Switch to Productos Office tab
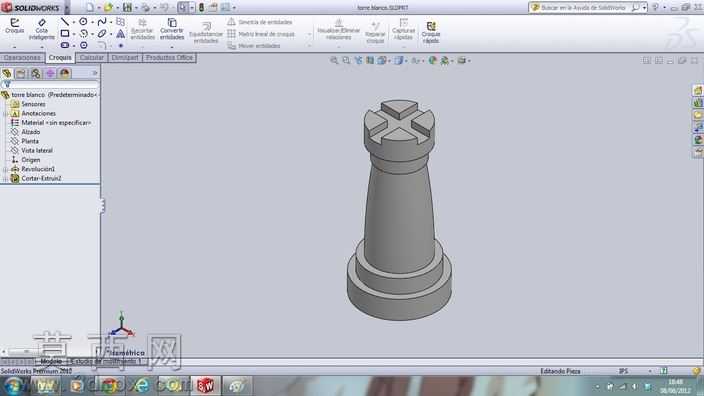704x396 pixels. click(169, 57)
